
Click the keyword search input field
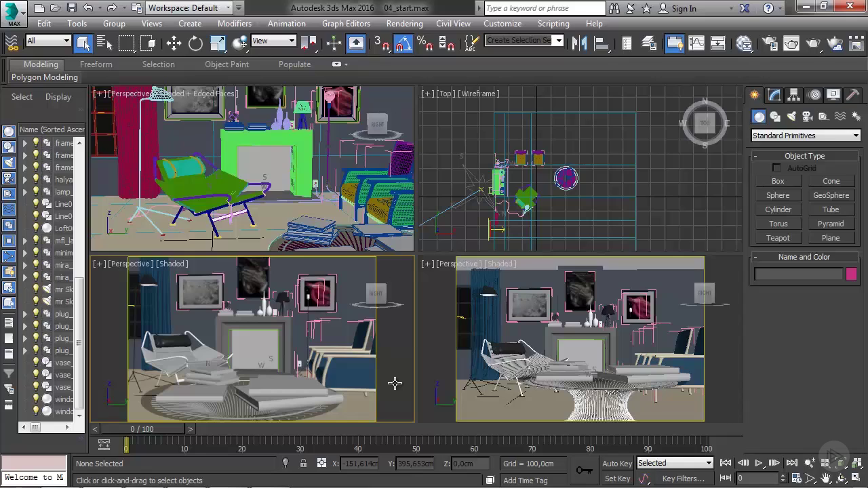(545, 8)
